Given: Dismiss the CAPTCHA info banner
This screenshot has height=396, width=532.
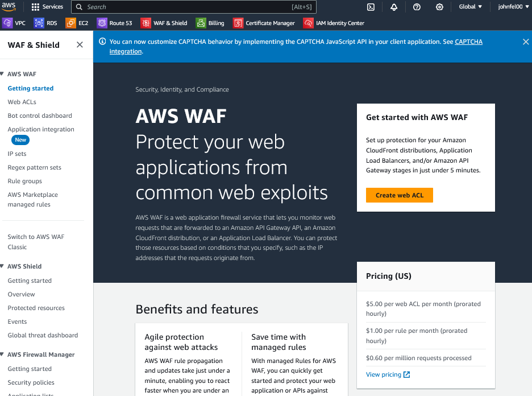Looking at the screenshot, I should (525, 42).
